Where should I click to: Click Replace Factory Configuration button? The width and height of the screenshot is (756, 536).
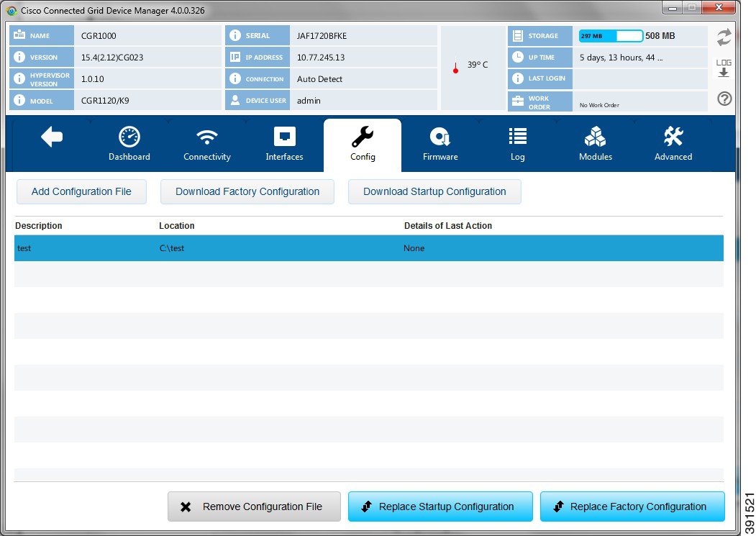pos(632,507)
